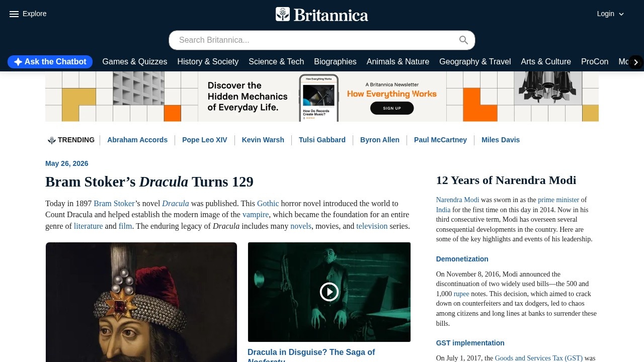Click How Everything Works newsletter title

[x=392, y=94]
